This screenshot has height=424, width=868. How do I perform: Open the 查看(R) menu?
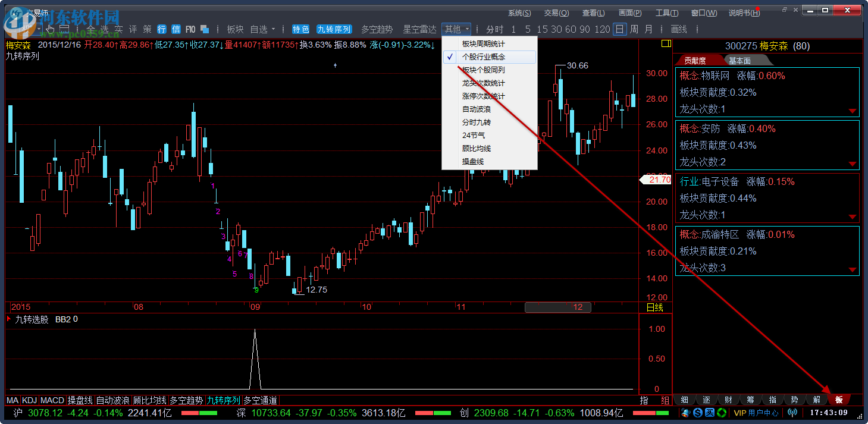593,13
